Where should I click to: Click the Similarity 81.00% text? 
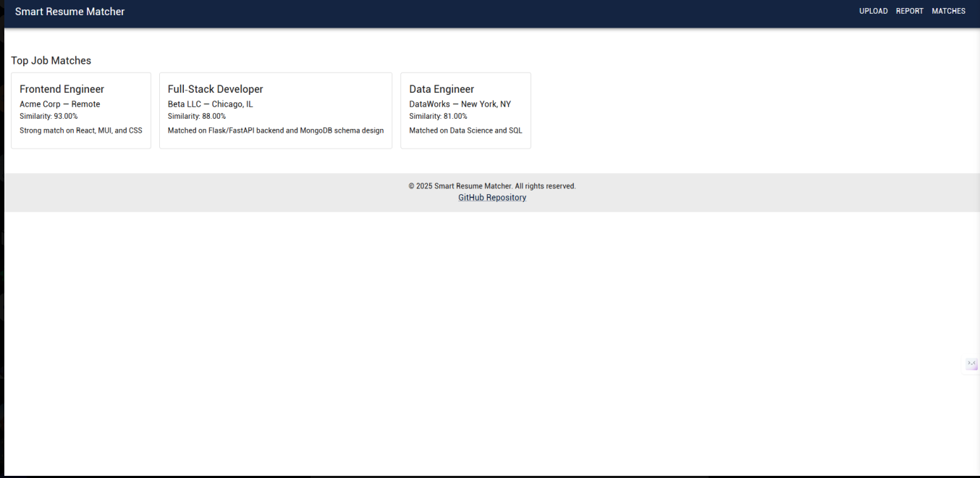pos(438,116)
